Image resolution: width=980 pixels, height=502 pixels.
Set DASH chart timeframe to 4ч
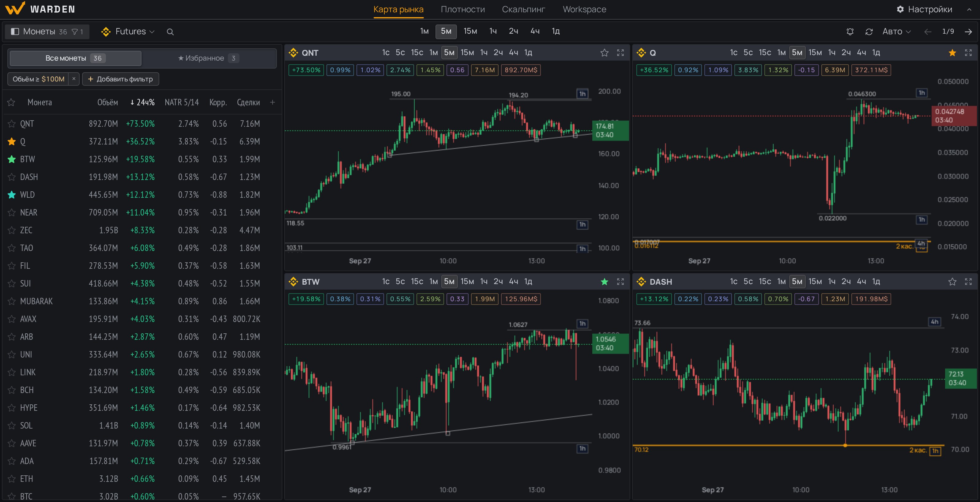click(x=861, y=281)
